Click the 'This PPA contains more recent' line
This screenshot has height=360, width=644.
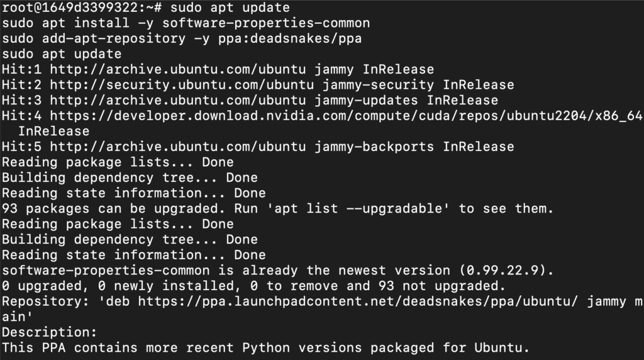click(x=265, y=347)
